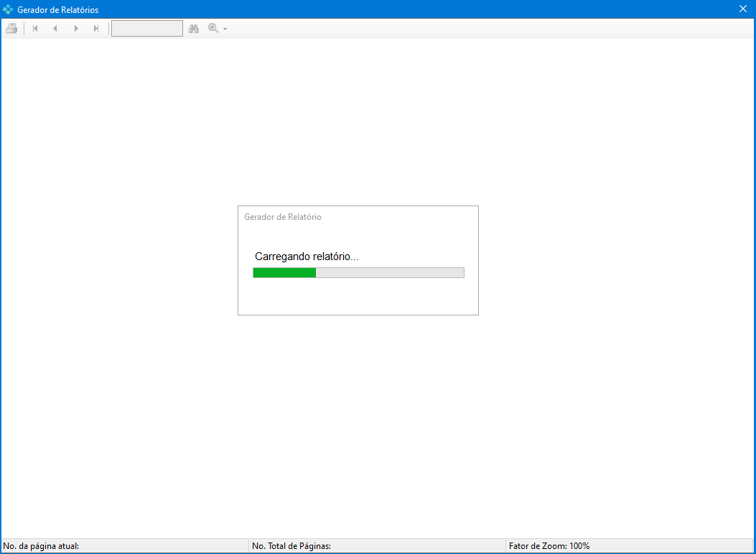Image resolution: width=756 pixels, height=554 pixels.
Task: Click 'Fator de Zoom: 100%' status panel
Action: pyautogui.click(x=549, y=546)
